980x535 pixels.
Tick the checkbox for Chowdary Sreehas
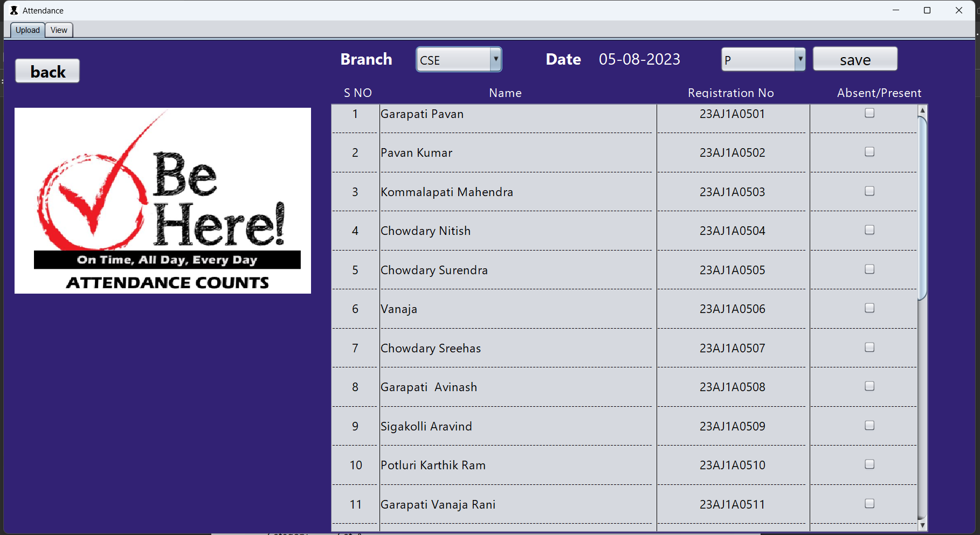click(x=869, y=347)
